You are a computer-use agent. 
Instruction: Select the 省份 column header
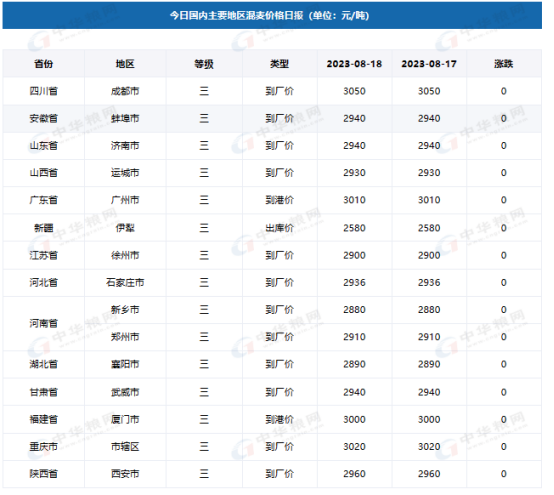click(x=43, y=64)
